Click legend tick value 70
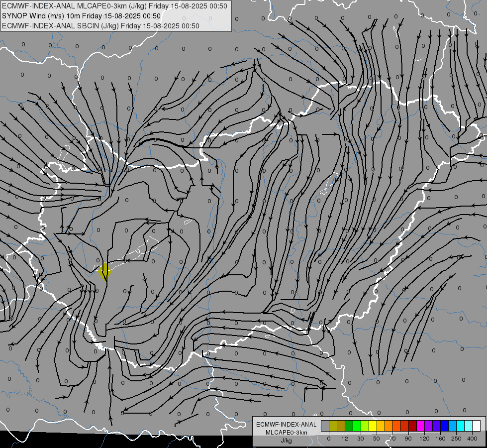The width and height of the screenshot is (487, 448). click(x=392, y=439)
